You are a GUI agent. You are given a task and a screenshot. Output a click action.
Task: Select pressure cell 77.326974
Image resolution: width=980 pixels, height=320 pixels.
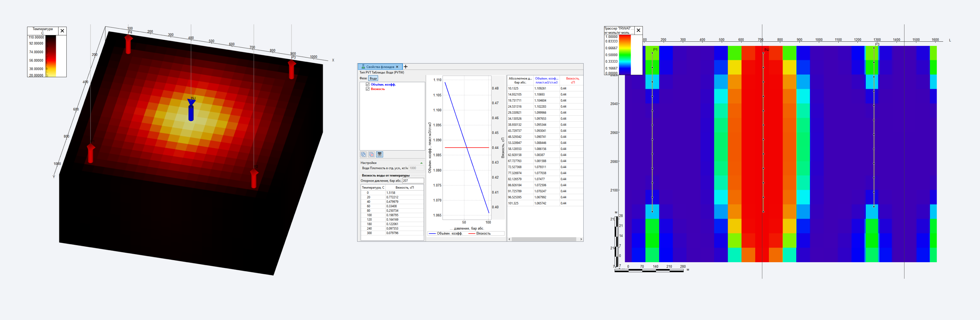click(520, 173)
